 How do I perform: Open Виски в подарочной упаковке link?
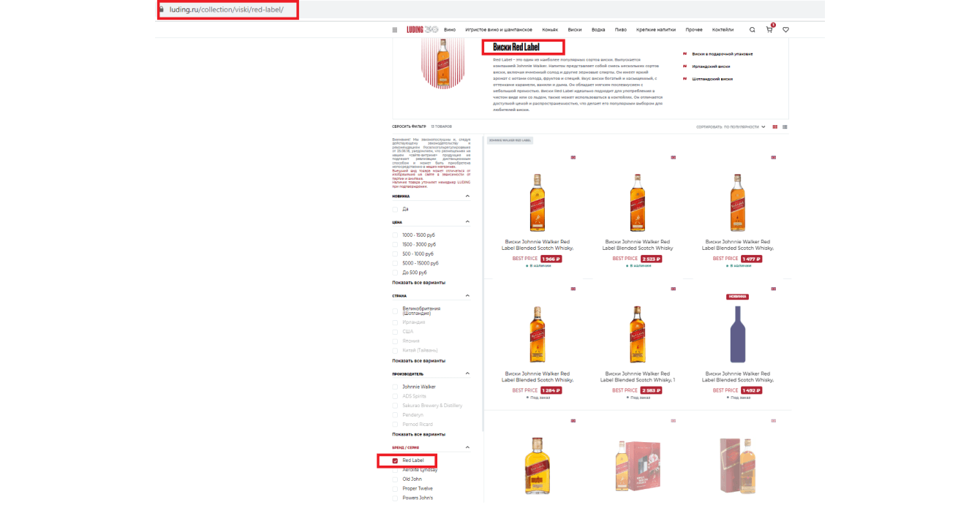(x=722, y=53)
